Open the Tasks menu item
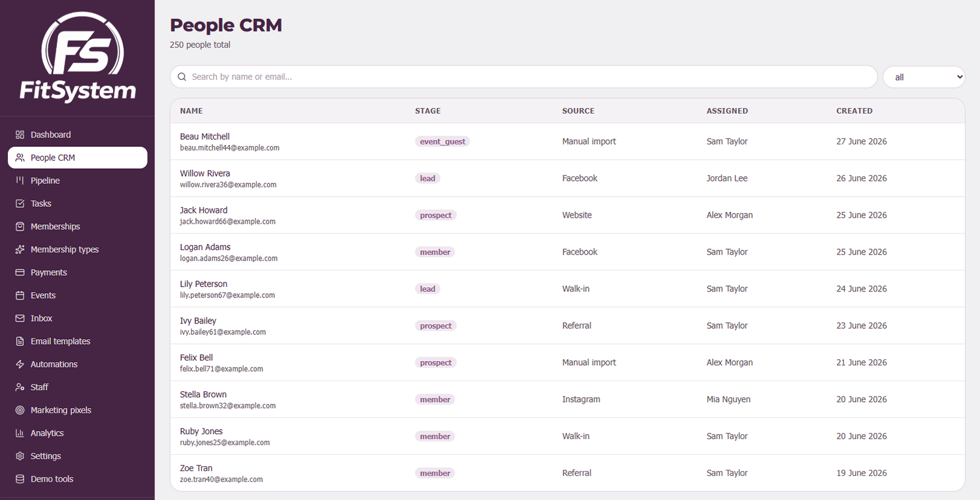 tap(77, 204)
